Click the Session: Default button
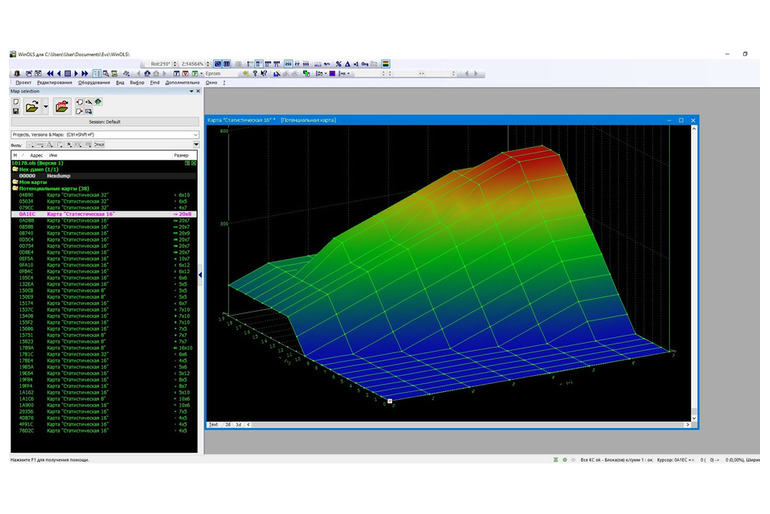The image size is (770, 514). pyautogui.click(x=105, y=122)
